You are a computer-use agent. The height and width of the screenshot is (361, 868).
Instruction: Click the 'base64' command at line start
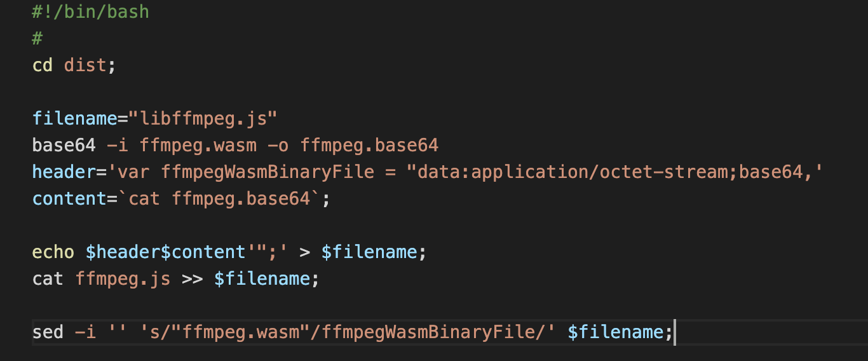[x=64, y=146]
